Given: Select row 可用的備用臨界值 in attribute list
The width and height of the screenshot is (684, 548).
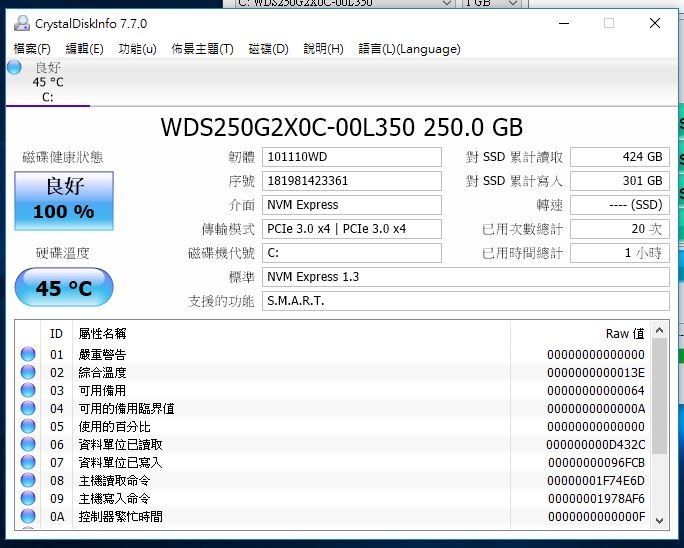Looking at the screenshot, I should coord(333,408).
